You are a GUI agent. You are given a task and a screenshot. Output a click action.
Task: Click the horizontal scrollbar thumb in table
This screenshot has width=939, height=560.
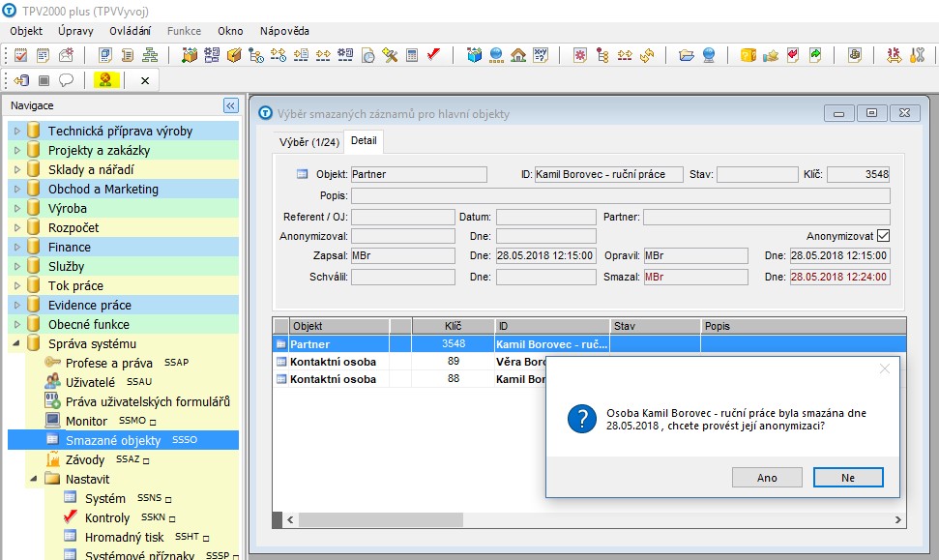(381, 520)
